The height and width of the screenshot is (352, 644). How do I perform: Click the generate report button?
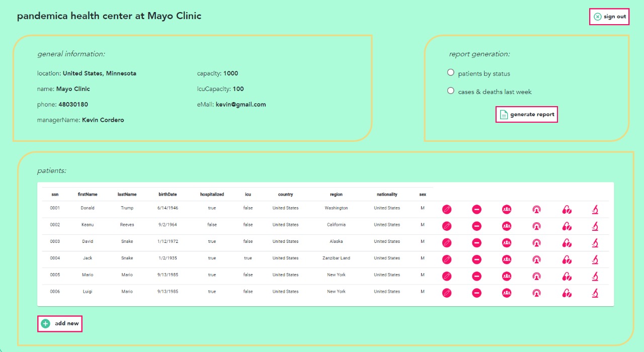[x=527, y=115]
